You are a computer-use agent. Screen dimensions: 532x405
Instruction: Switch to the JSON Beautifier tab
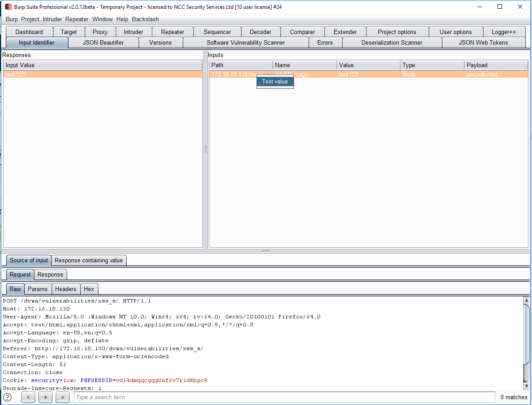[x=103, y=42]
